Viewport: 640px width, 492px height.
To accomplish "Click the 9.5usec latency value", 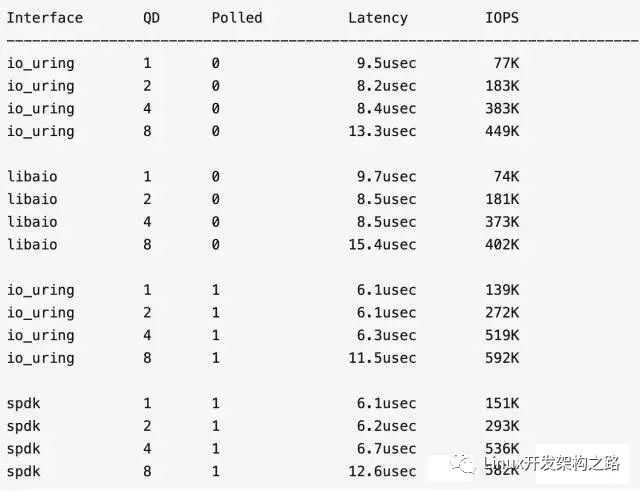I will (x=385, y=63).
